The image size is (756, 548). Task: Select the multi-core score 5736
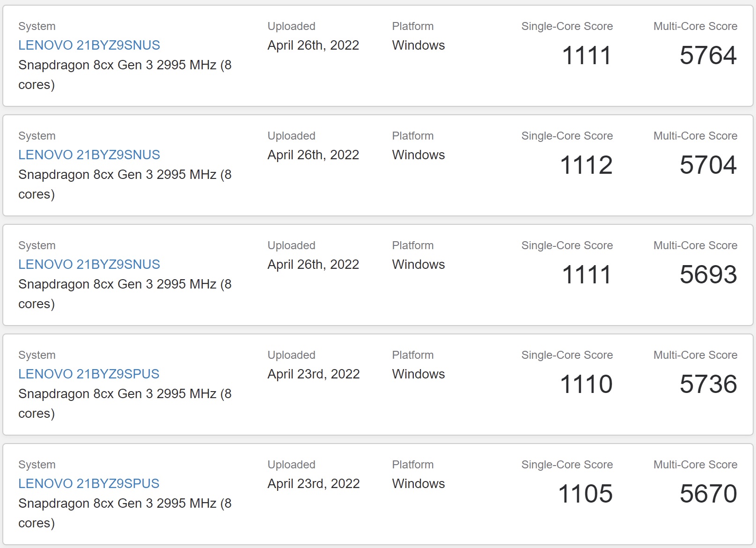point(708,385)
